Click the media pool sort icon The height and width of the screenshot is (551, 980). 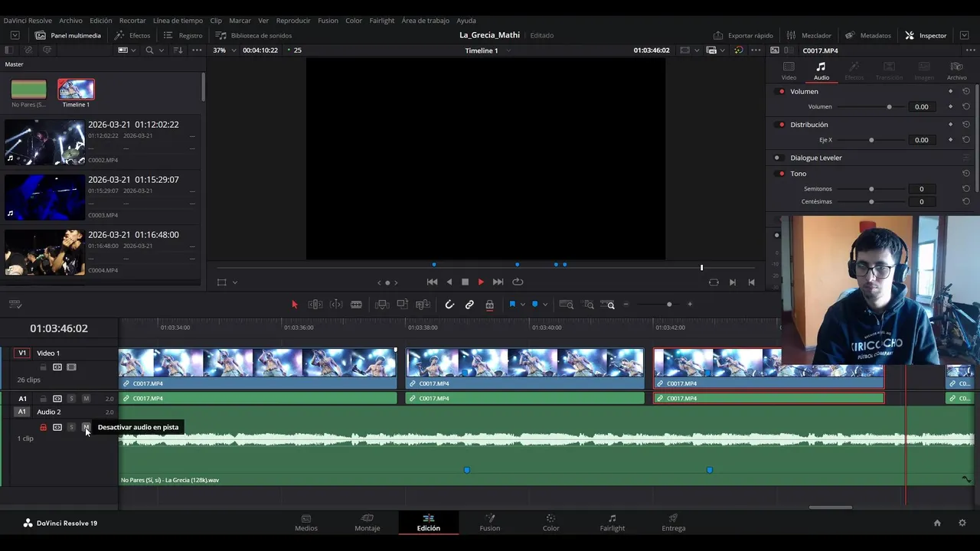pos(178,51)
